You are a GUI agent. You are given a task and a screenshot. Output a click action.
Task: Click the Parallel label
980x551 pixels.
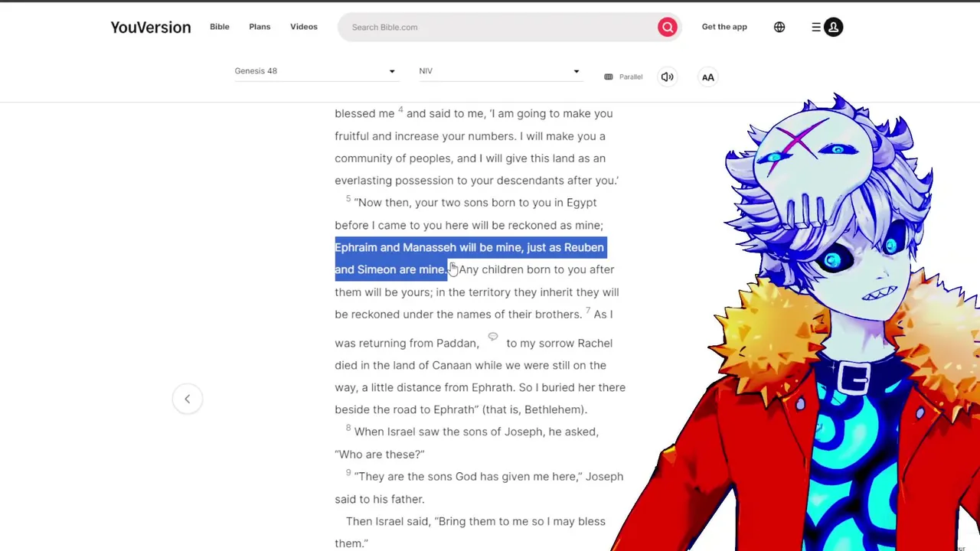coord(631,77)
